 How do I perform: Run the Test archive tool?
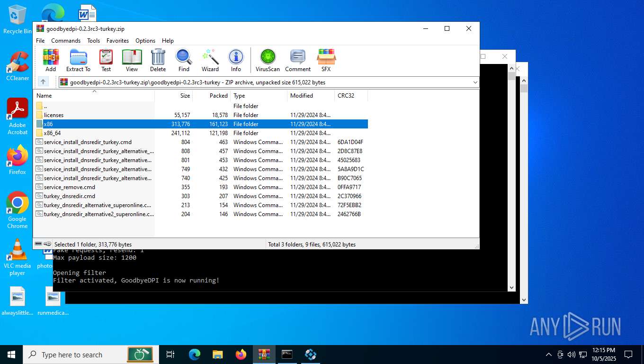pyautogui.click(x=106, y=60)
